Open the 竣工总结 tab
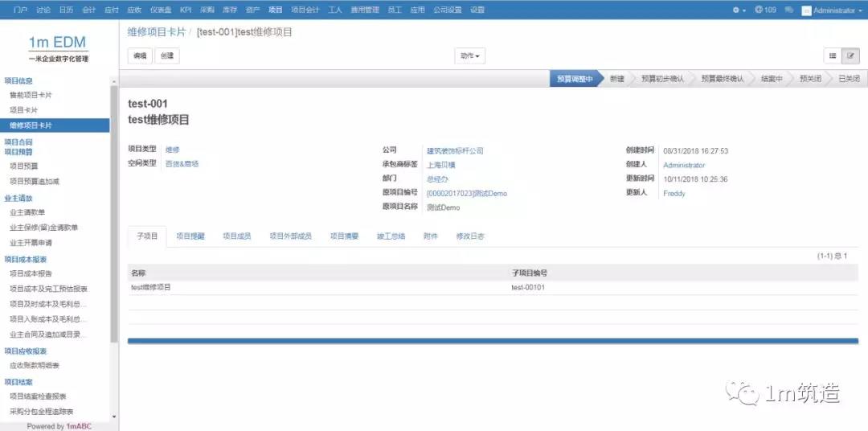Screen dimensions: 868x431 click(x=391, y=236)
